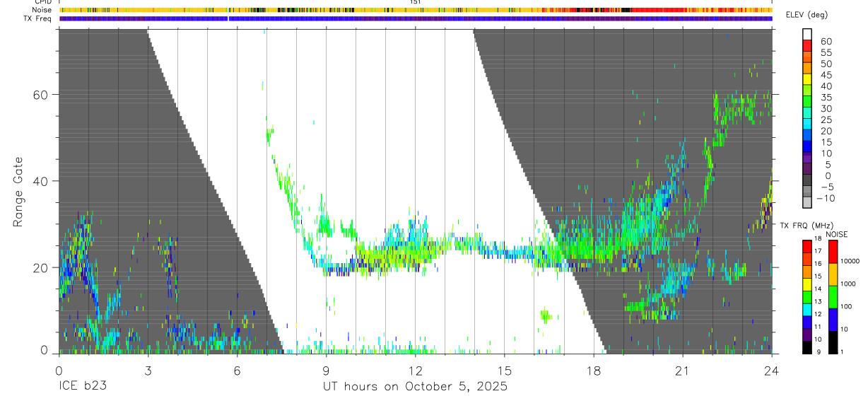The height and width of the screenshot is (401, 868).
Task: Click the ELEV colorbar value '5'
Action: [829, 164]
